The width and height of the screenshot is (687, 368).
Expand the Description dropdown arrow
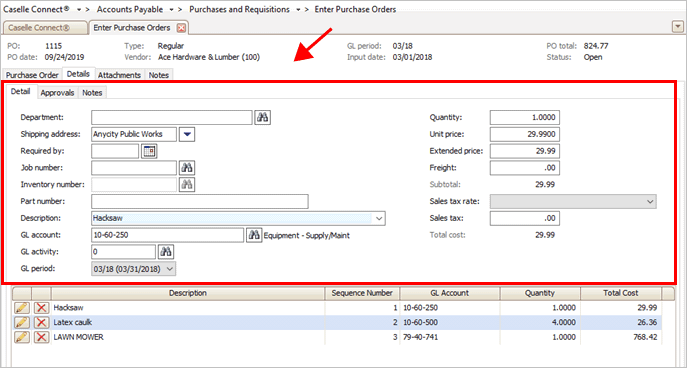(x=379, y=218)
